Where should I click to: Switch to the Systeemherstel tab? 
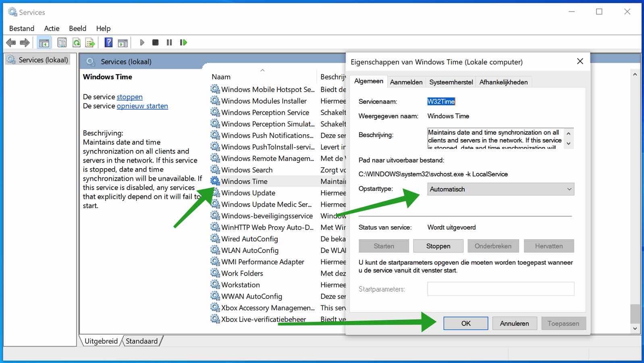tap(451, 82)
